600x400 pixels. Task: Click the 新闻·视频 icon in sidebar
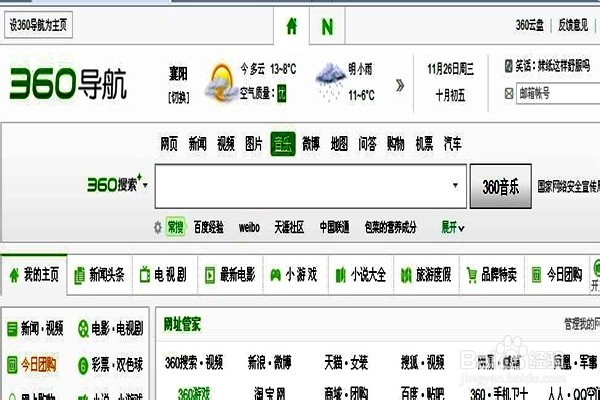coord(12,329)
